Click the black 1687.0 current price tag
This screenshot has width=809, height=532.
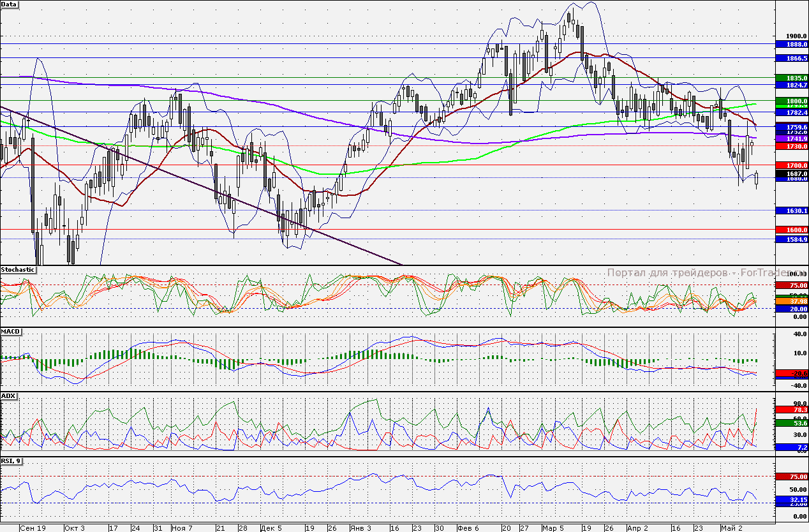coord(792,173)
